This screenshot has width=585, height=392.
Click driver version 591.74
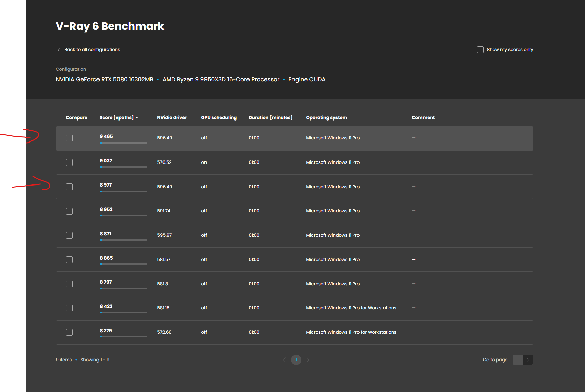164,211
